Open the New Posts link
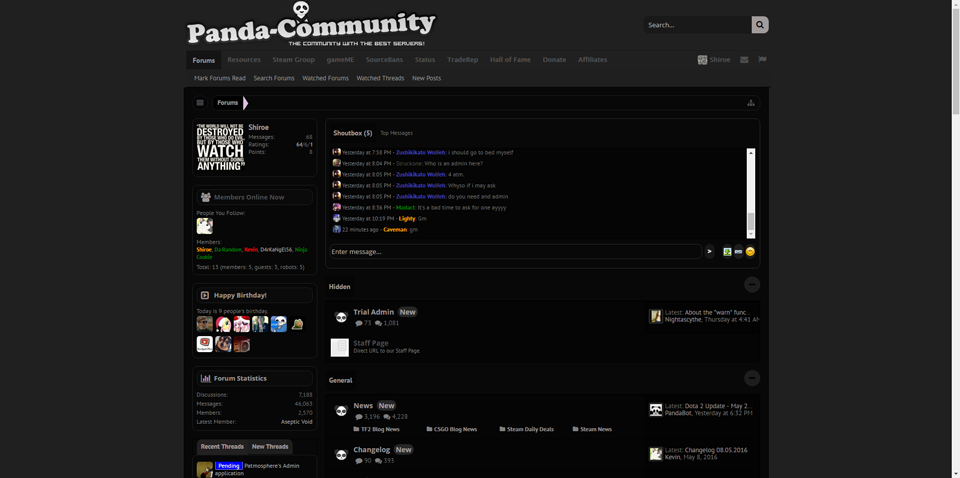This screenshot has width=960, height=478. coord(426,78)
